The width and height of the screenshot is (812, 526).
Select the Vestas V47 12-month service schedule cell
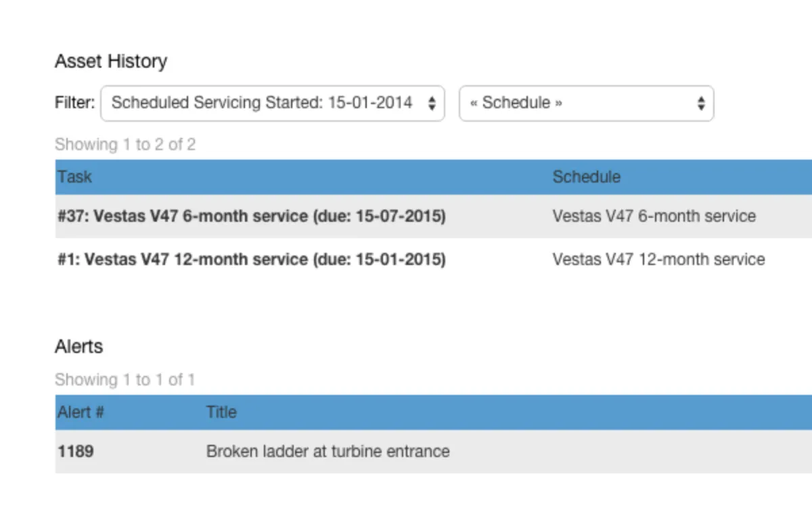(x=658, y=260)
